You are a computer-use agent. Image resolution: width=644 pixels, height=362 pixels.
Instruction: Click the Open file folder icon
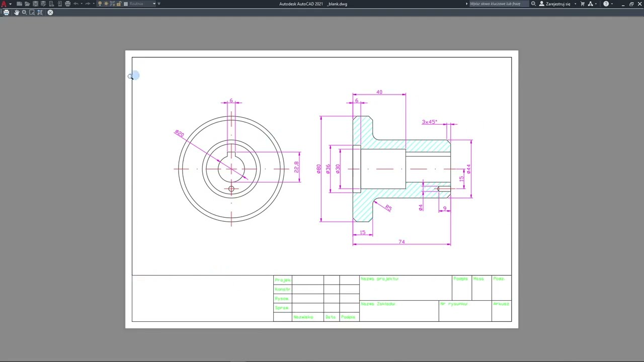pyautogui.click(x=27, y=4)
